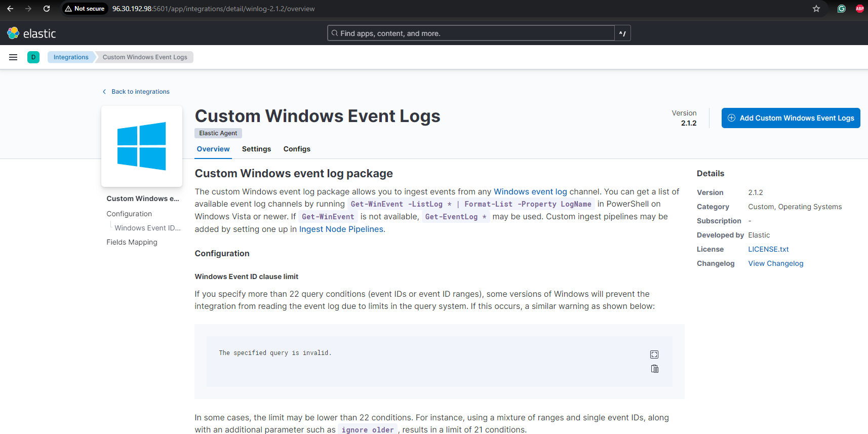The height and width of the screenshot is (434, 868).
Task: Switch to the Overview tab
Action: (x=213, y=149)
